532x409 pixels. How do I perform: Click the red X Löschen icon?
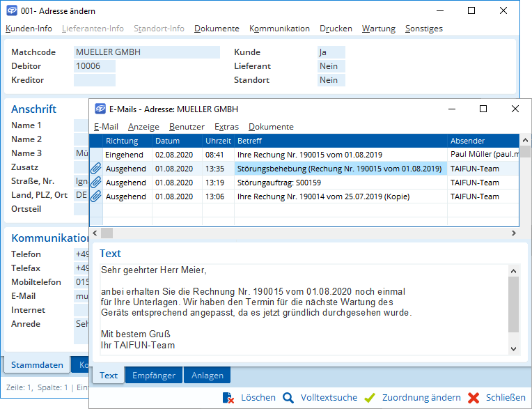click(228, 398)
